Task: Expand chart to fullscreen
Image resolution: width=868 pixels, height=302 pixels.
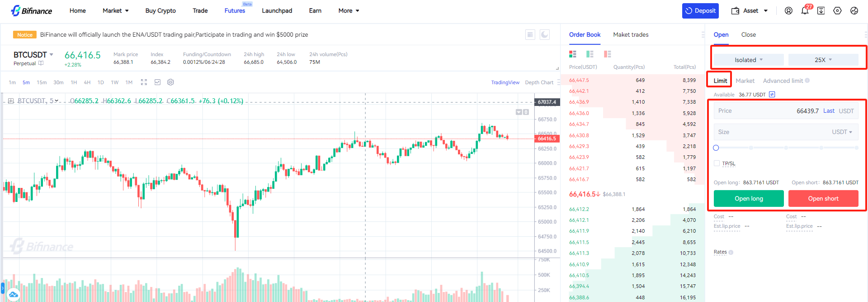Action: coord(144,82)
